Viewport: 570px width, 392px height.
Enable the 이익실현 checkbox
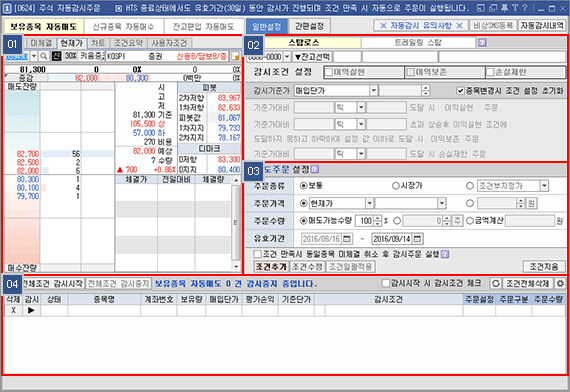click(329, 72)
